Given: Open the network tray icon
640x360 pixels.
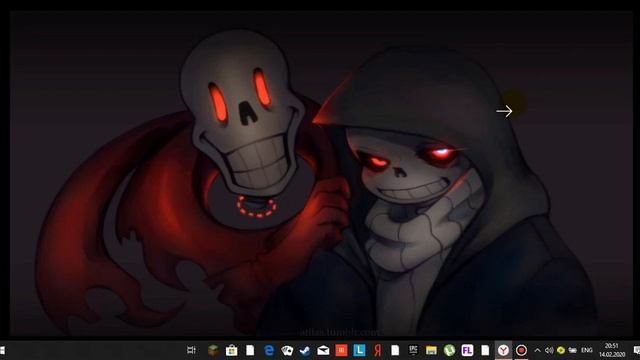Looking at the screenshot, I should point(573,350).
